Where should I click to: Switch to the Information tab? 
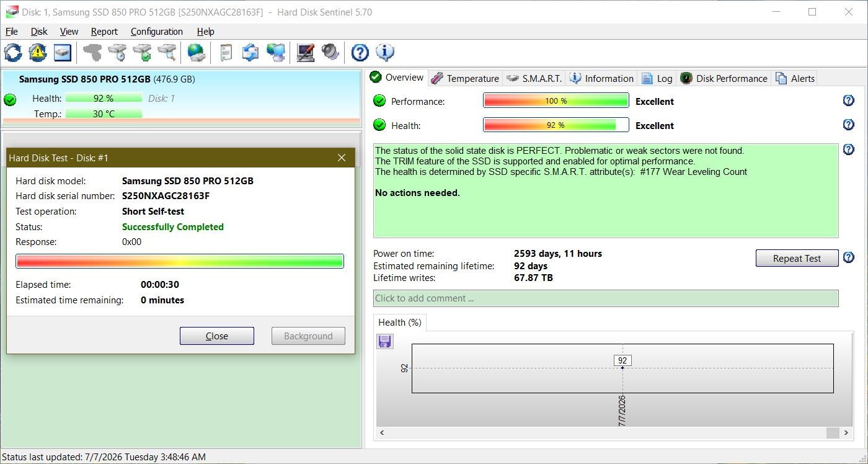(x=601, y=78)
